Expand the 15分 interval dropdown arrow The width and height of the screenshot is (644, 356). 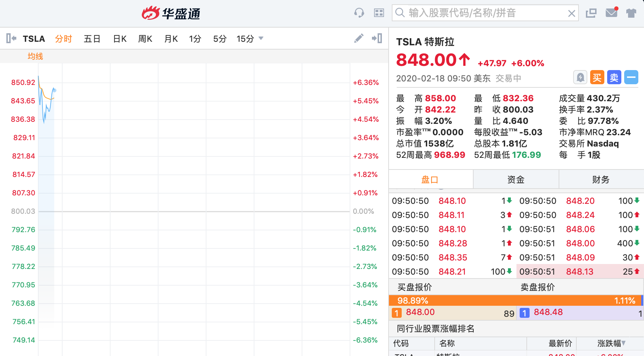click(261, 38)
